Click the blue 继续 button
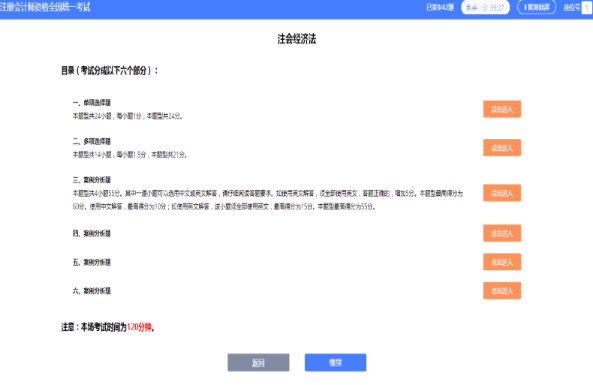593x385 pixels. (335, 363)
